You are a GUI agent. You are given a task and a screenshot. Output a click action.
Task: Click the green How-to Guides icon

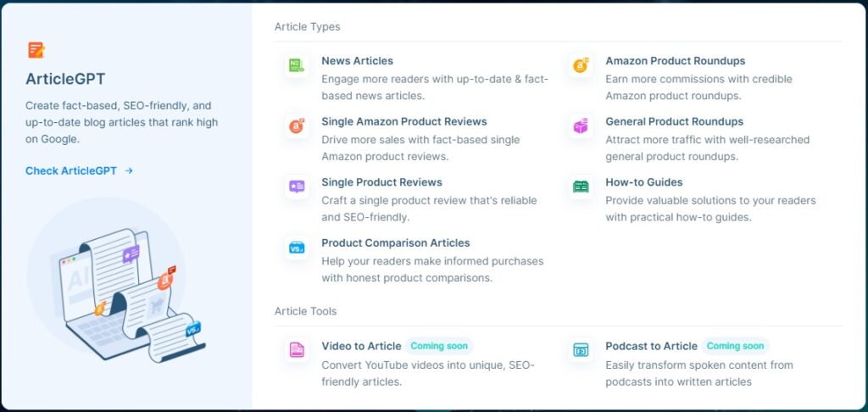click(581, 187)
